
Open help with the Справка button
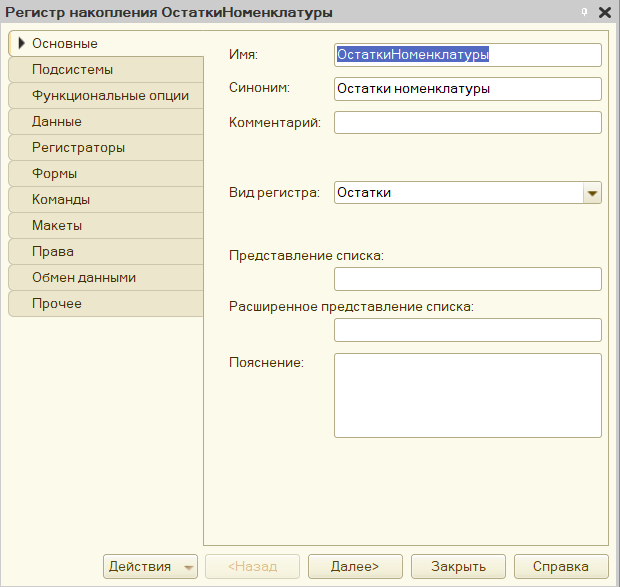[x=561, y=566]
